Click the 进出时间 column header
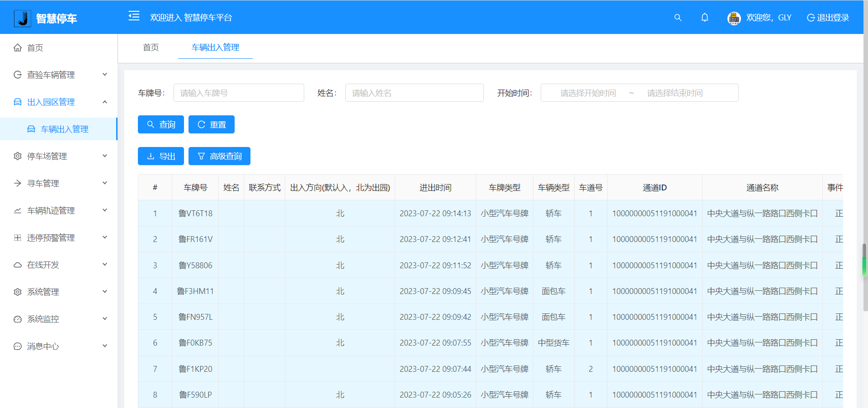This screenshot has height=408, width=868. [x=435, y=187]
